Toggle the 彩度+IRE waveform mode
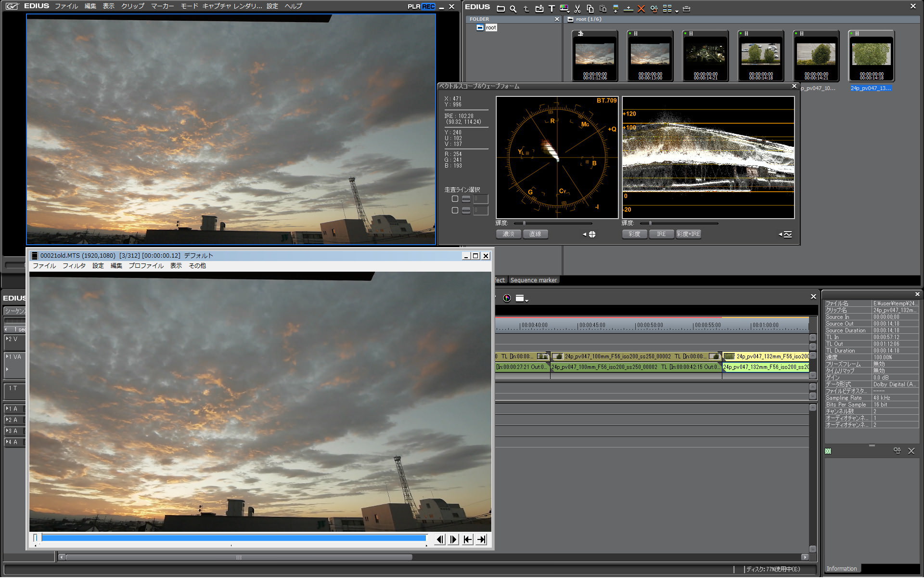This screenshot has width=924, height=578. 688,234
